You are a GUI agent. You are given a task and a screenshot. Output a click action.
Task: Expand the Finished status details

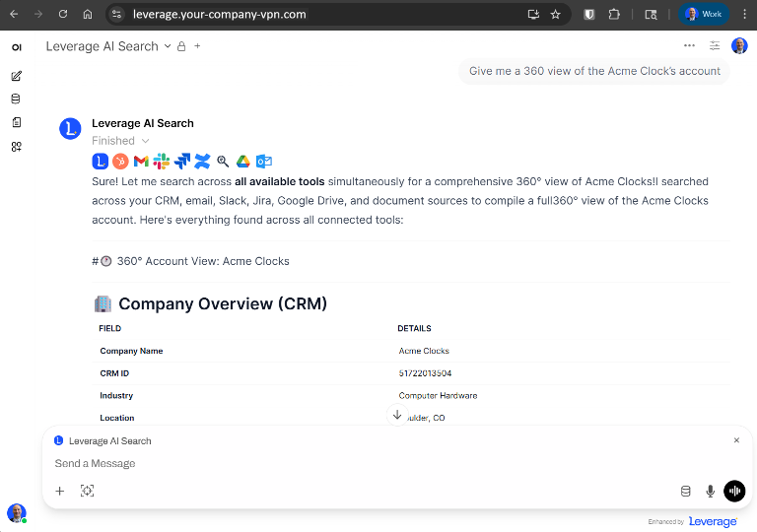120,141
